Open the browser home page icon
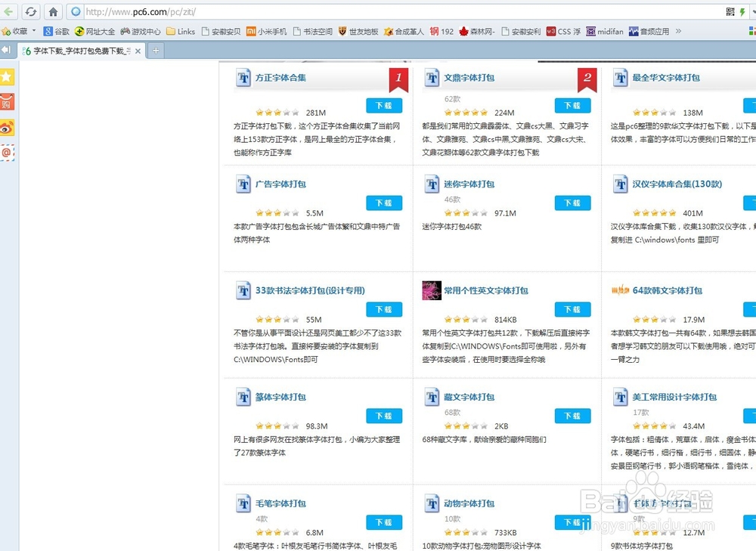This screenshot has width=756, height=551. point(53,11)
